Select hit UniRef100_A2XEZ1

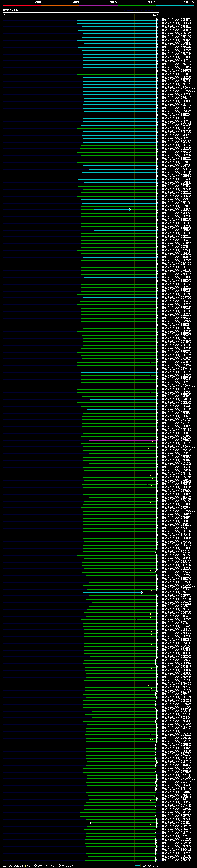pyautogui.click(x=176, y=111)
